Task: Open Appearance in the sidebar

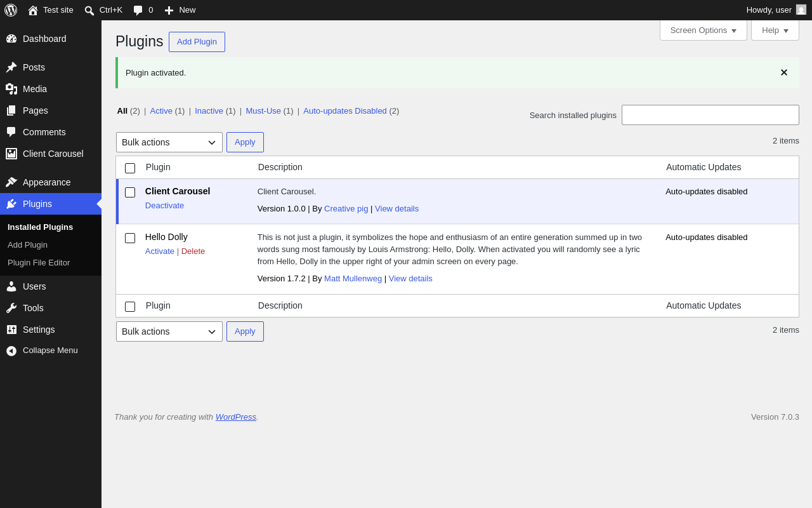Action: click(51, 182)
